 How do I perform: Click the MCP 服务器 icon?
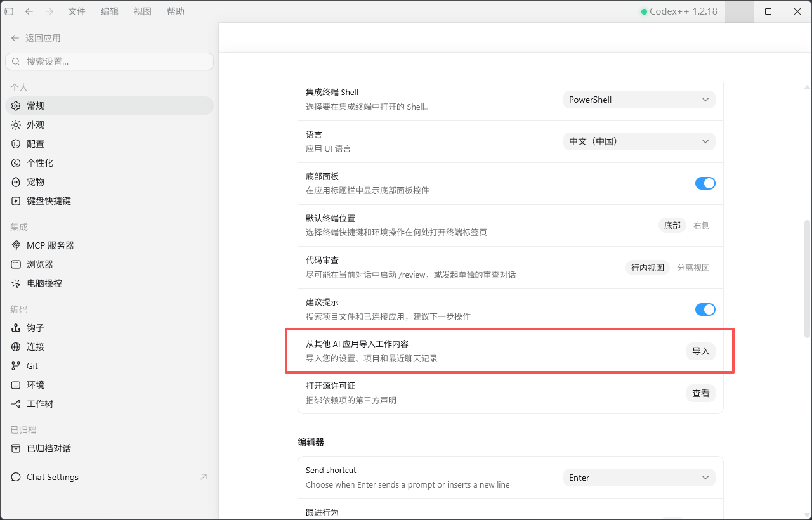click(x=16, y=245)
